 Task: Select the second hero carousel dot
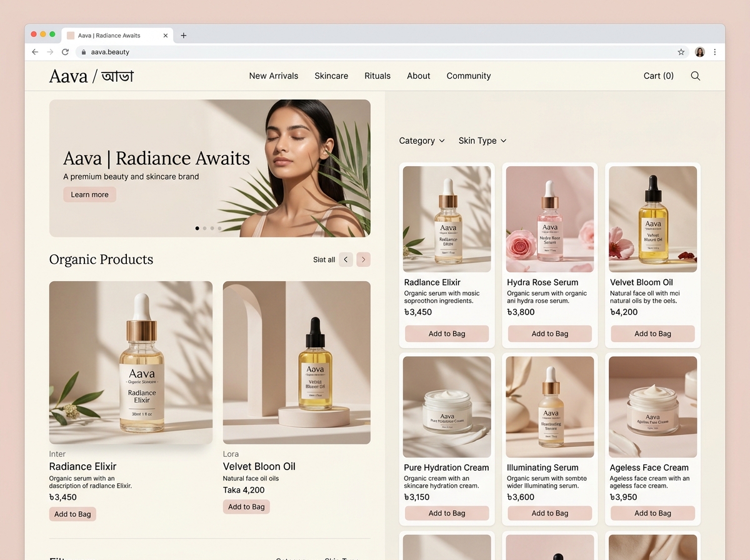204,228
